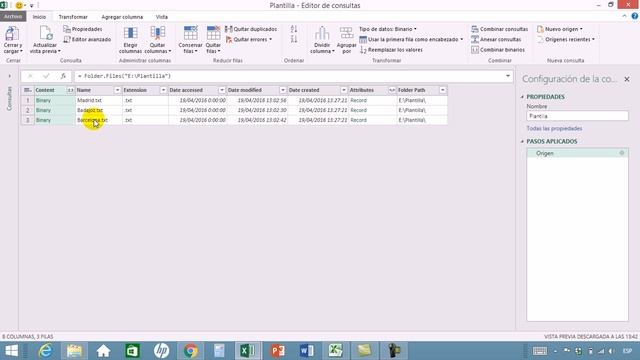Open PowerPoint from taskbar
Screen dimensions: 640x360
[277, 351]
